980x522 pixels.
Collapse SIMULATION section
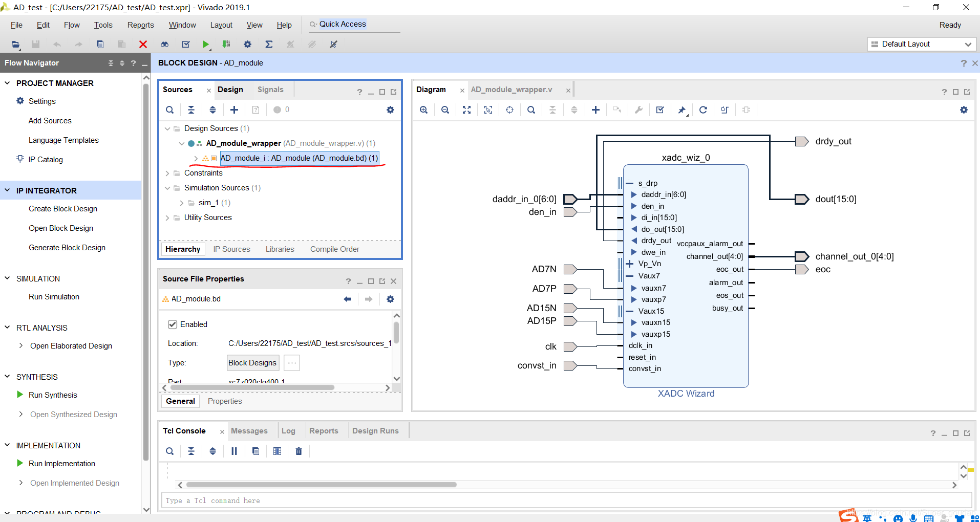[x=7, y=278]
